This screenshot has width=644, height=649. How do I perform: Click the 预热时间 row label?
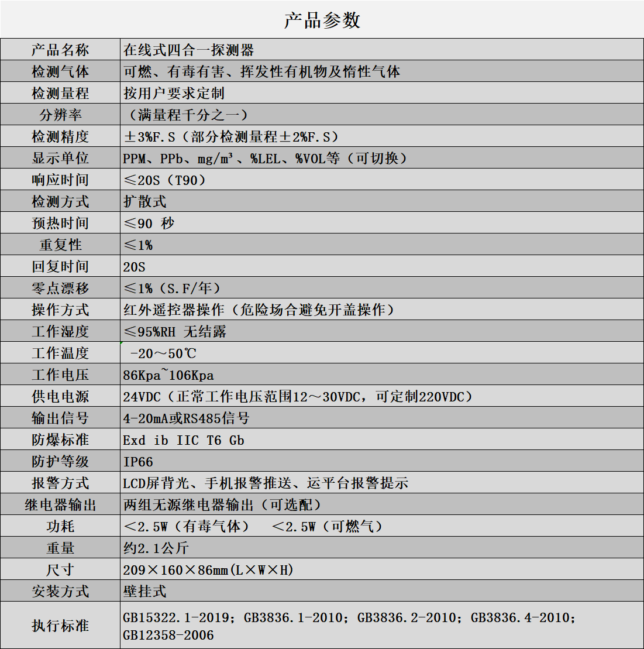(x=60, y=224)
